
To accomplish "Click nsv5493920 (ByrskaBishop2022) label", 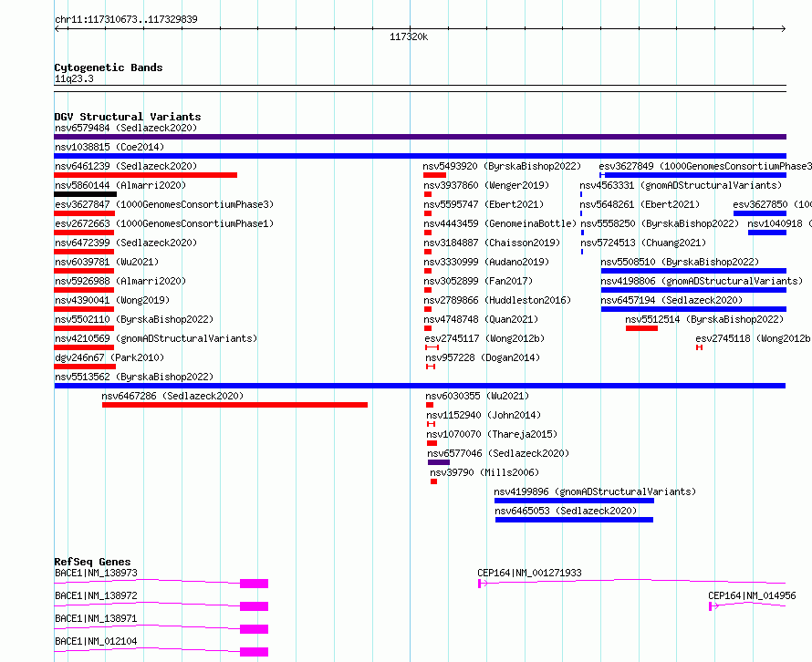I will tap(502, 166).
